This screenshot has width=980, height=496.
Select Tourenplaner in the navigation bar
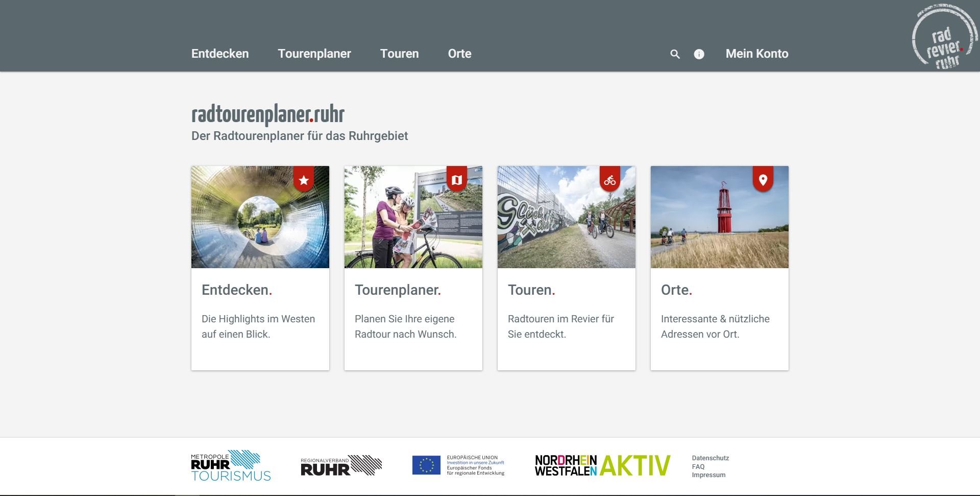coord(314,54)
